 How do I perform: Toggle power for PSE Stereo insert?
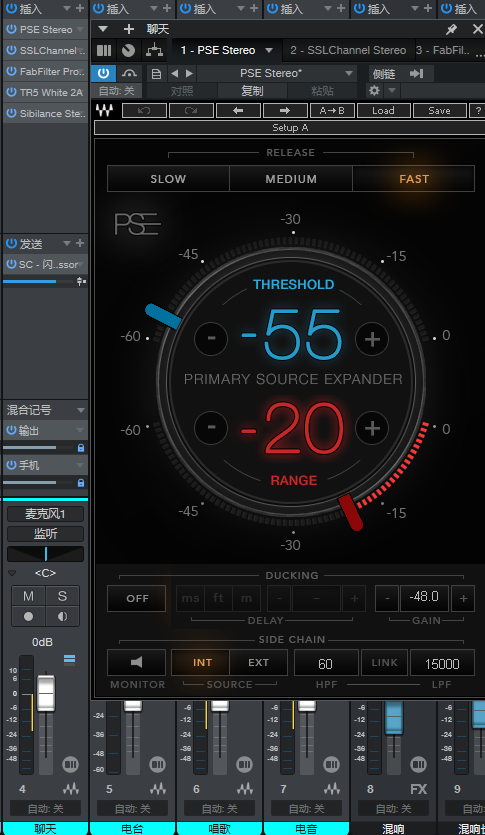point(11,30)
